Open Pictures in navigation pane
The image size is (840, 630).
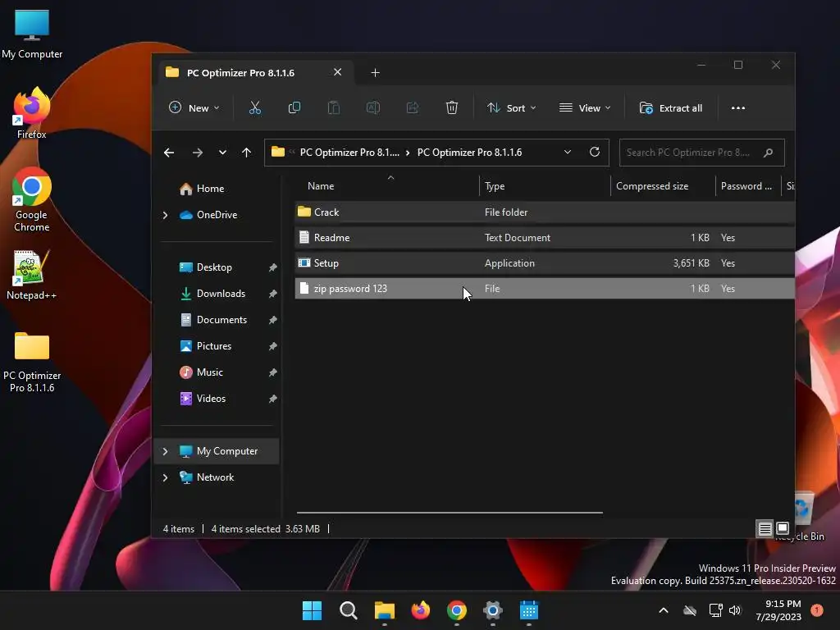[x=214, y=346]
